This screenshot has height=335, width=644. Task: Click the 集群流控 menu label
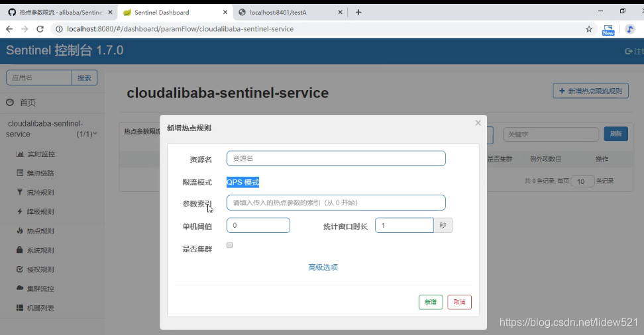(40, 289)
